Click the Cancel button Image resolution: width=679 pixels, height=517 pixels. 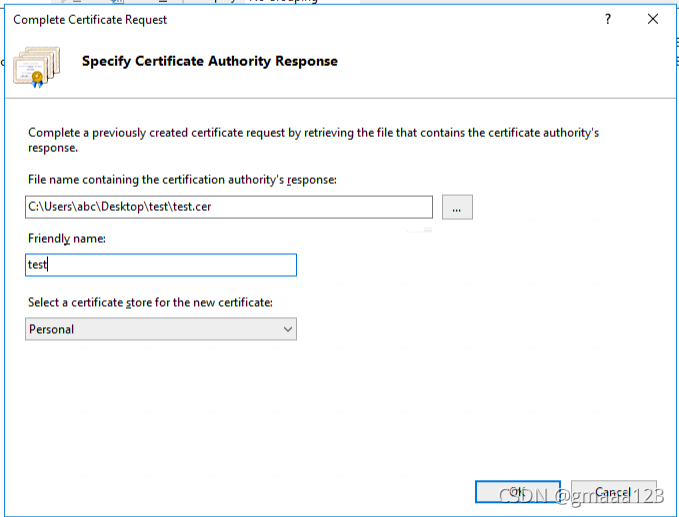[613, 492]
